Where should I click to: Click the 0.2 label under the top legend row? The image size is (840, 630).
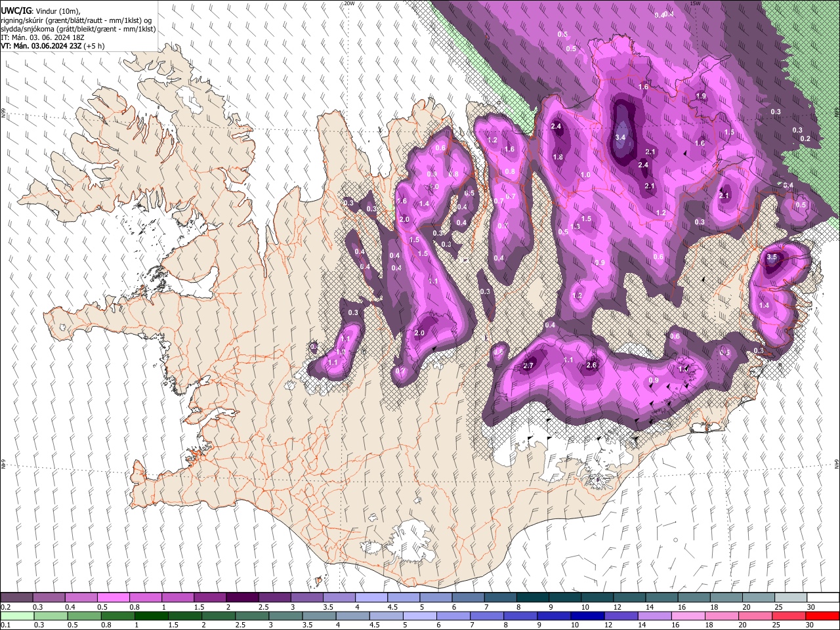pyautogui.click(x=5, y=607)
